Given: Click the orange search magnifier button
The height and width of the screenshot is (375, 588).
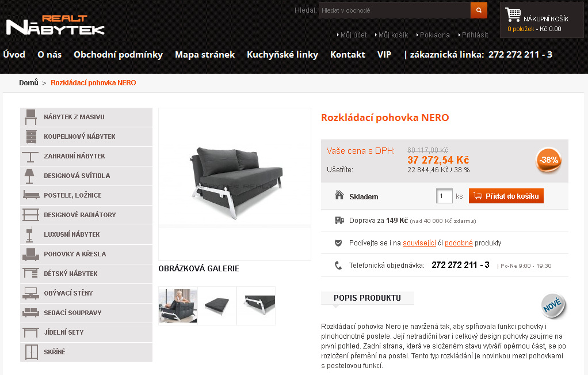Looking at the screenshot, I should [479, 10].
